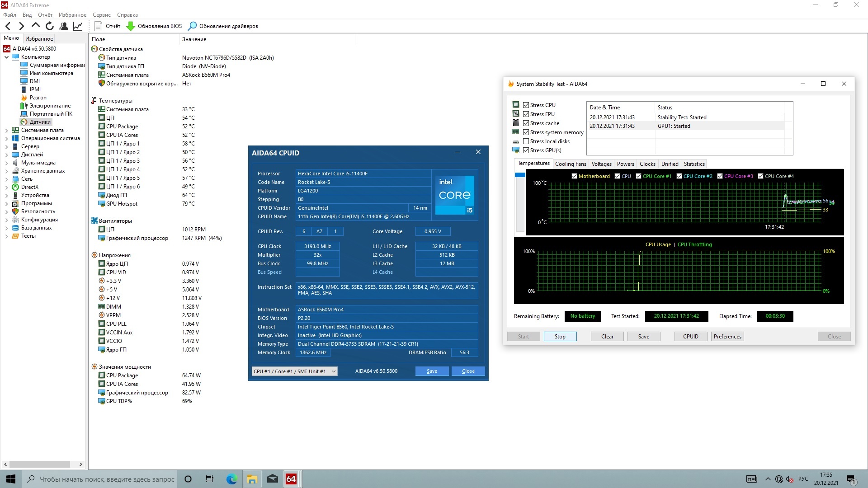
Task: Open the Сервис menu
Action: (101, 15)
